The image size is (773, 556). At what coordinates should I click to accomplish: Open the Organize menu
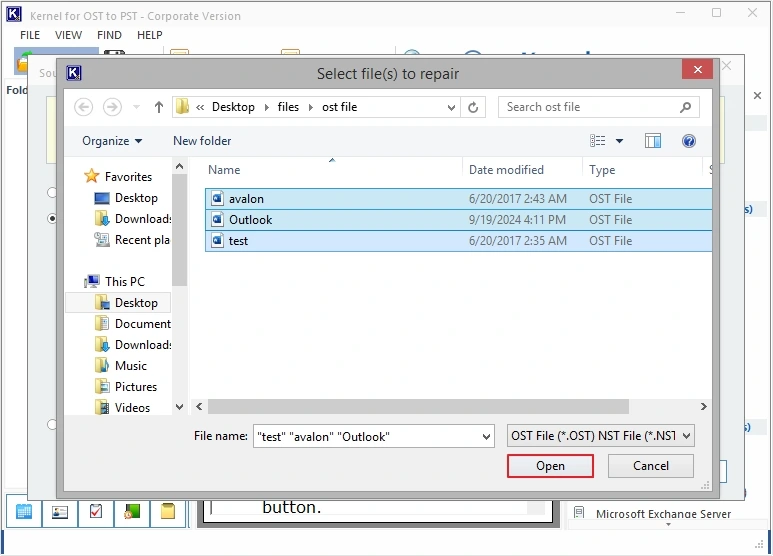pos(112,141)
